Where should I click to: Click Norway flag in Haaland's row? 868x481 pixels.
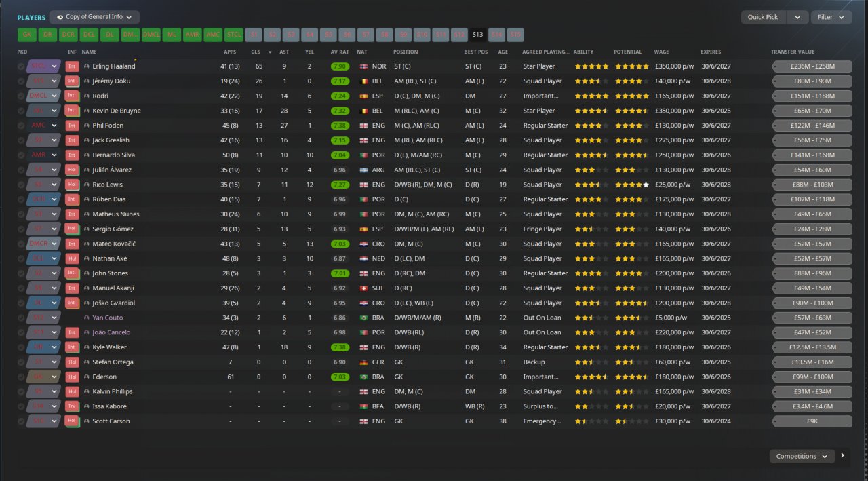(363, 66)
